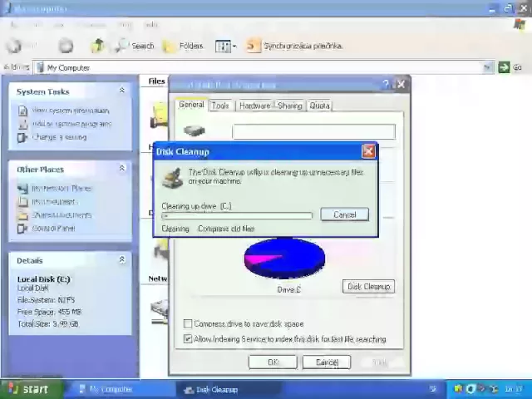Open the Windows Start menu
532x399 pixels.
32,389
